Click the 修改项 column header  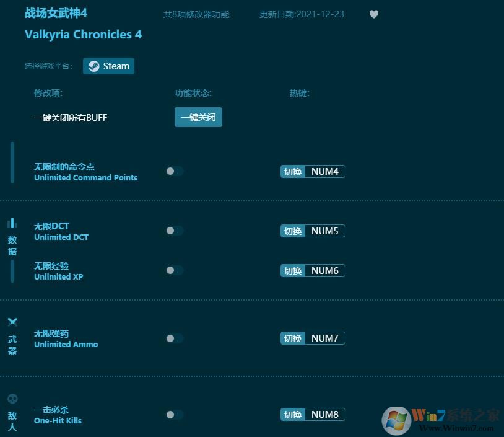[x=48, y=94]
